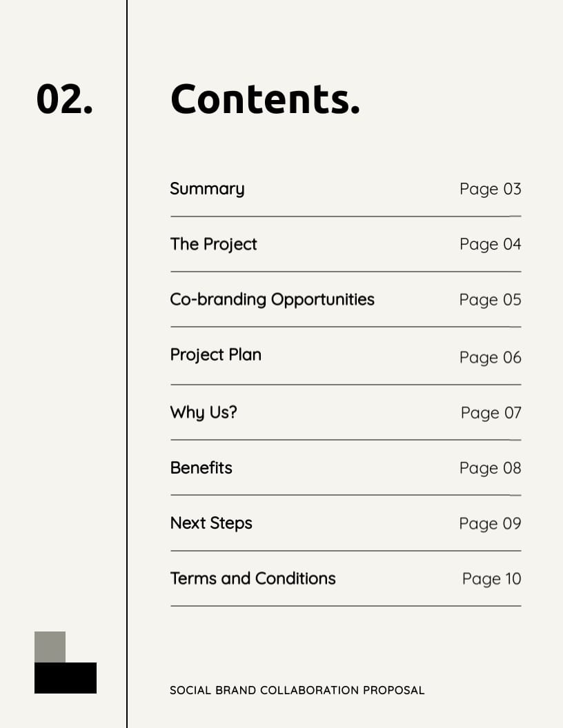The width and height of the screenshot is (563, 728).
Task: Select the Benefits contents entry
Action: pos(201,467)
